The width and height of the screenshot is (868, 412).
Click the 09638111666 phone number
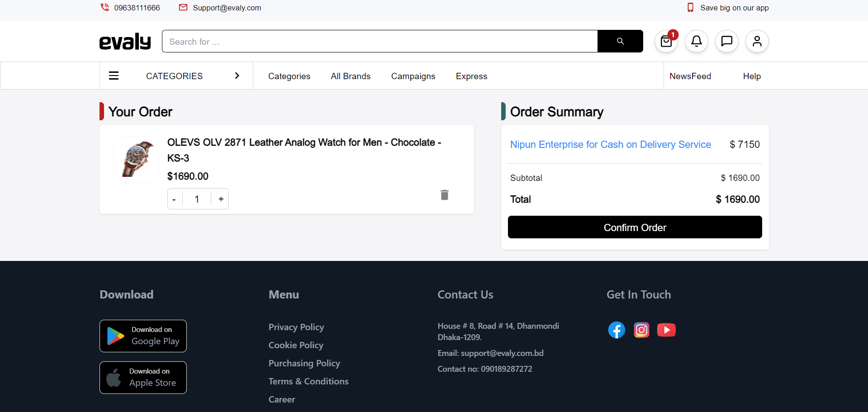(x=137, y=8)
